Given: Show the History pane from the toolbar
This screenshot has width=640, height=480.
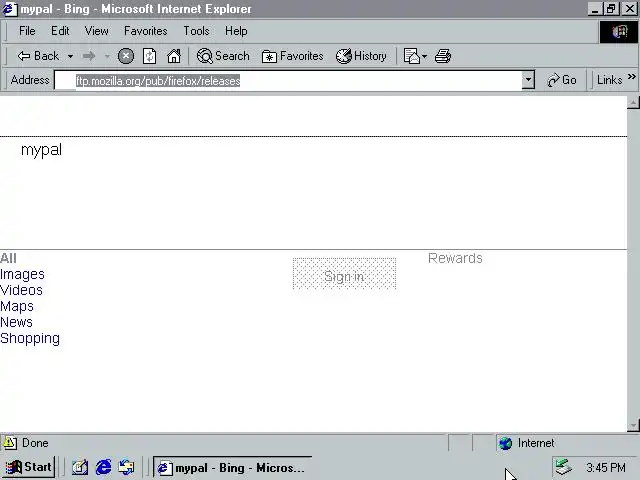Looking at the screenshot, I should point(361,56).
